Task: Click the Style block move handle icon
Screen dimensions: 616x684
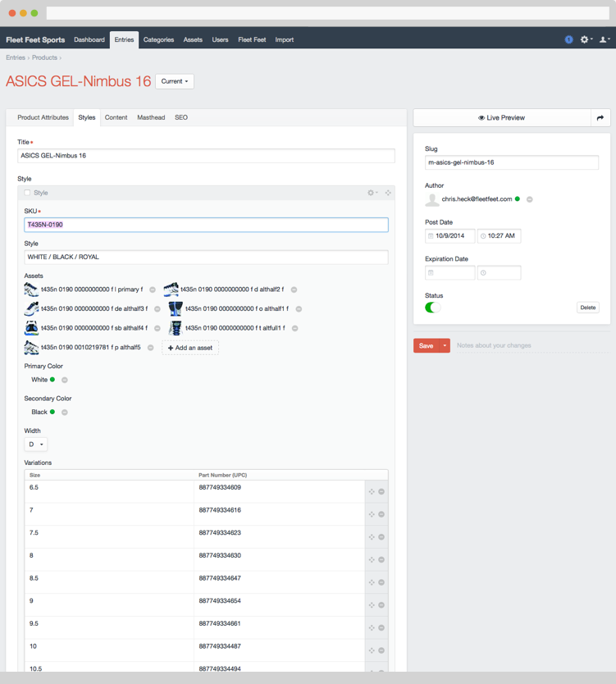Action: pos(388,193)
